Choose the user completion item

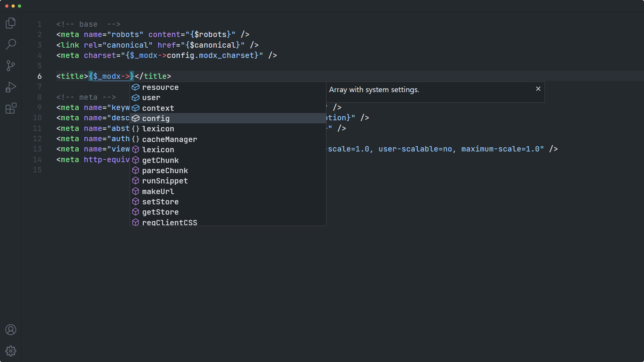pos(151,98)
